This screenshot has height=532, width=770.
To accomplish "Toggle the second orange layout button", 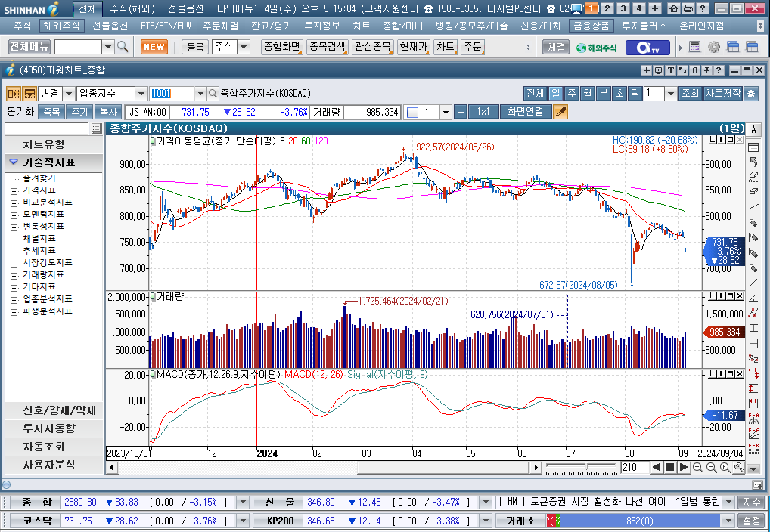I will [29, 93].
